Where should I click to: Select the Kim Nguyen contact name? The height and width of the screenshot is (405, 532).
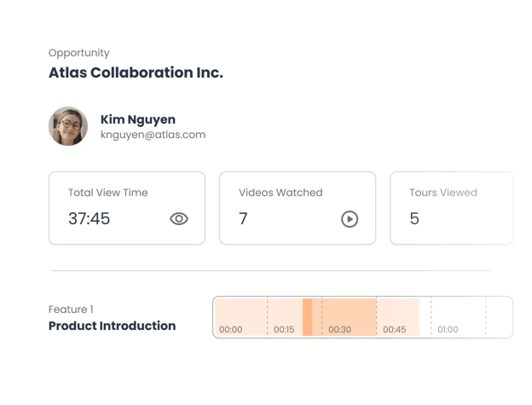(138, 119)
